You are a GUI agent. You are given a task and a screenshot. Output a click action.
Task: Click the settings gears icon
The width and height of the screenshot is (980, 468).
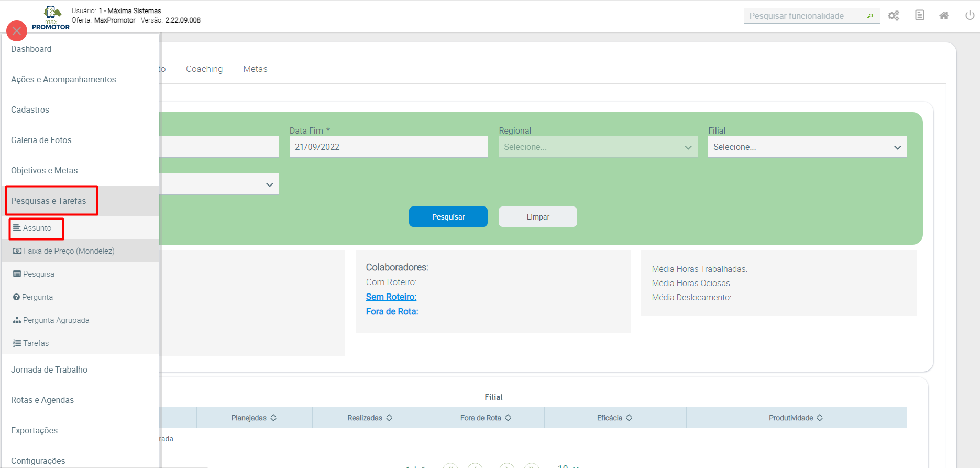coord(894,16)
